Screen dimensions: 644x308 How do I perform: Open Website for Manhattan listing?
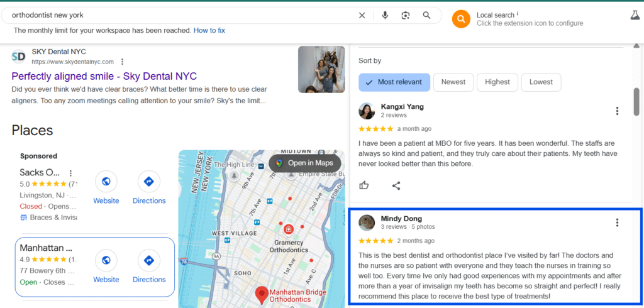[106, 267]
